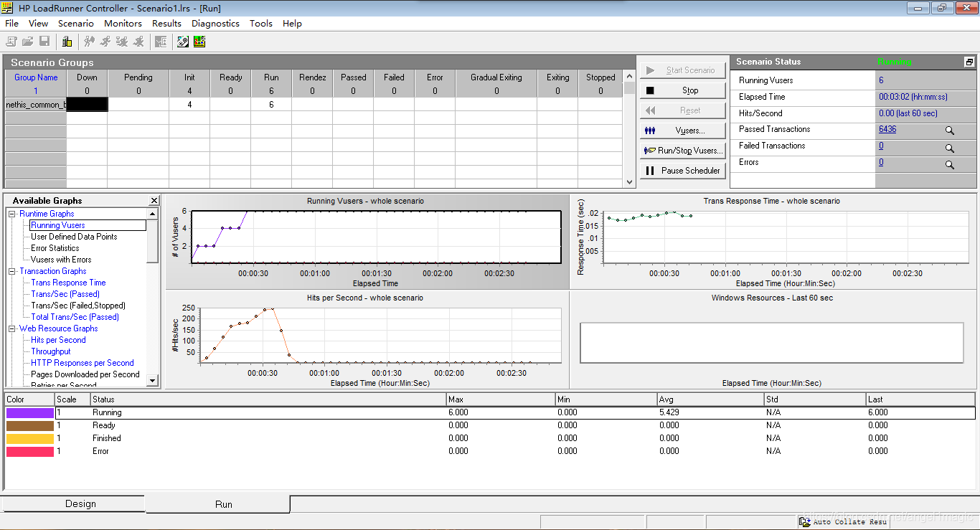The image size is (980, 530).
Task: Click the Stop Vusers toolbar icon
Action: [138, 42]
